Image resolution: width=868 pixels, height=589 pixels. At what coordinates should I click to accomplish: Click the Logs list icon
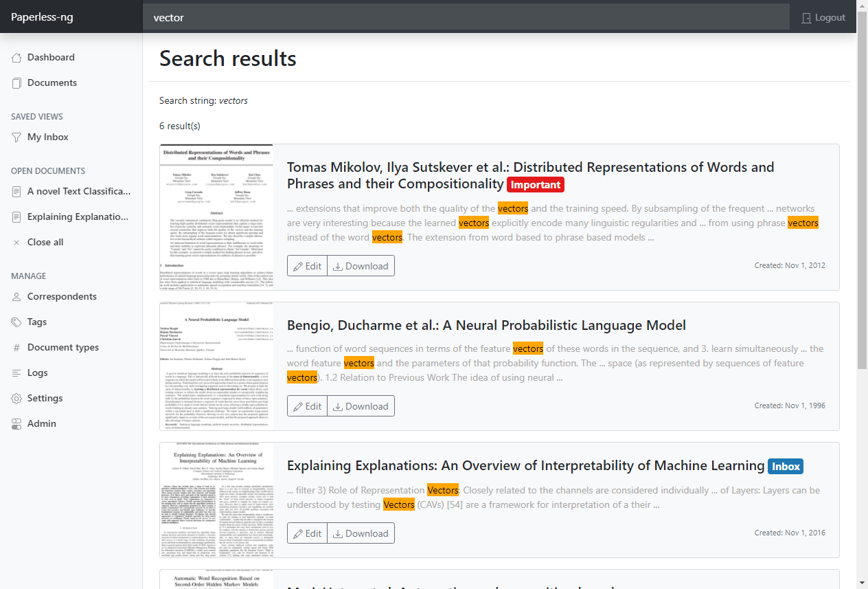tap(16, 373)
